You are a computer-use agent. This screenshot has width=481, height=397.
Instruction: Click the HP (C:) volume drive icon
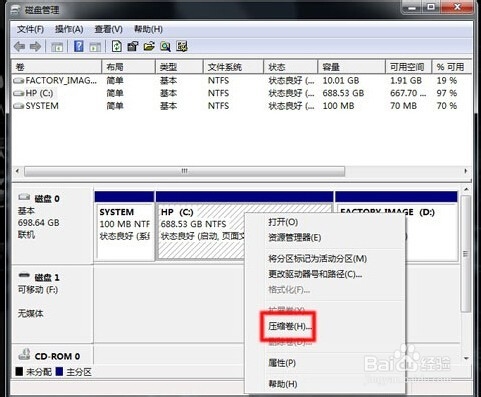pyautogui.click(x=19, y=93)
